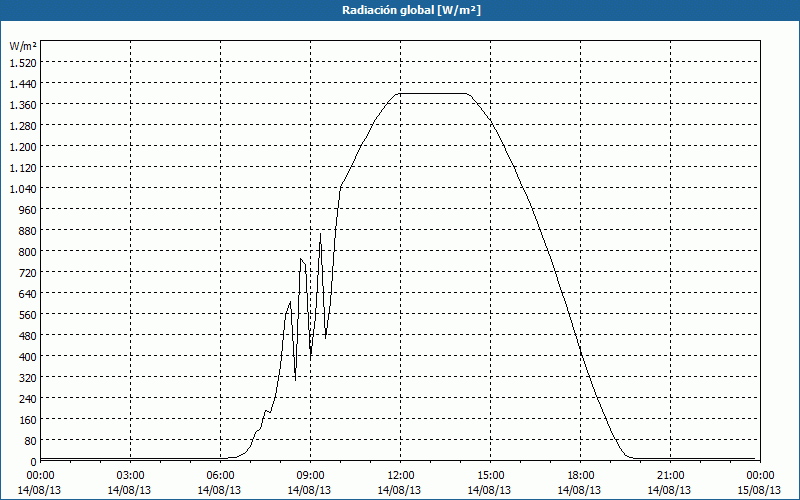Select the 12:00 time axis label
Image resolution: width=800 pixels, height=500 pixels.
tap(400, 476)
